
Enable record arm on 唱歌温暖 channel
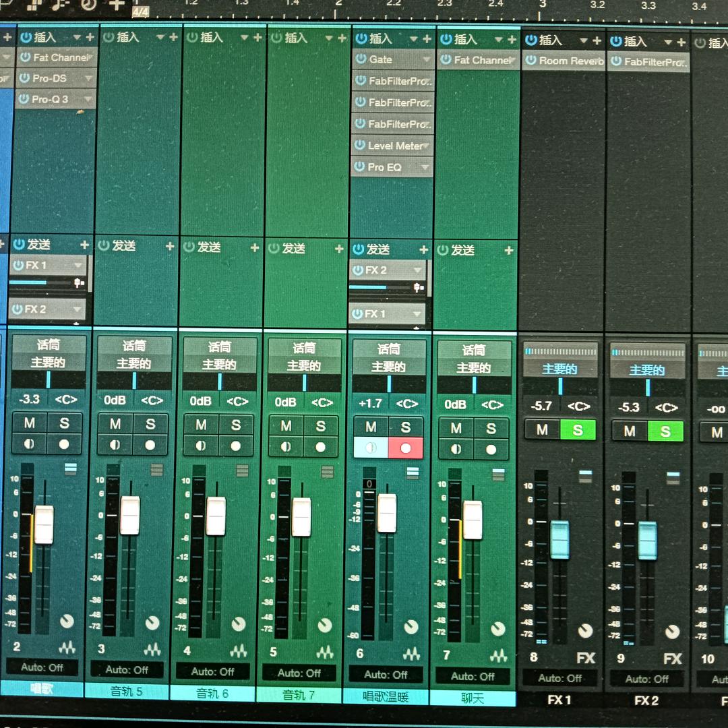pos(406,448)
